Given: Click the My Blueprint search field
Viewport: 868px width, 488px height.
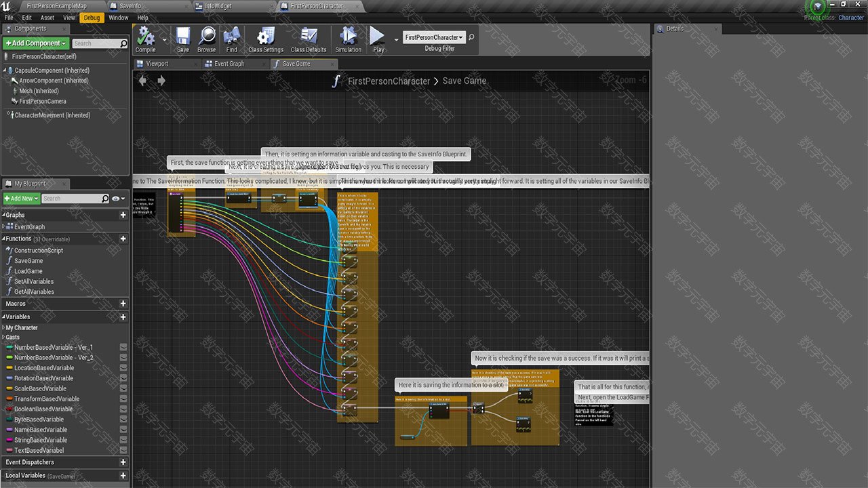Looking at the screenshot, I should point(75,199).
